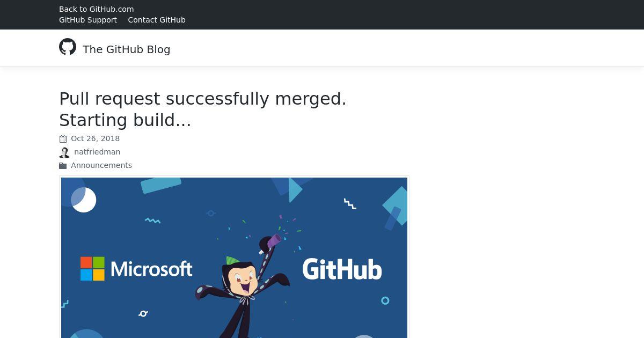Click the GitHub Octocat logo in header
644x338 pixels.
(x=68, y=47)
